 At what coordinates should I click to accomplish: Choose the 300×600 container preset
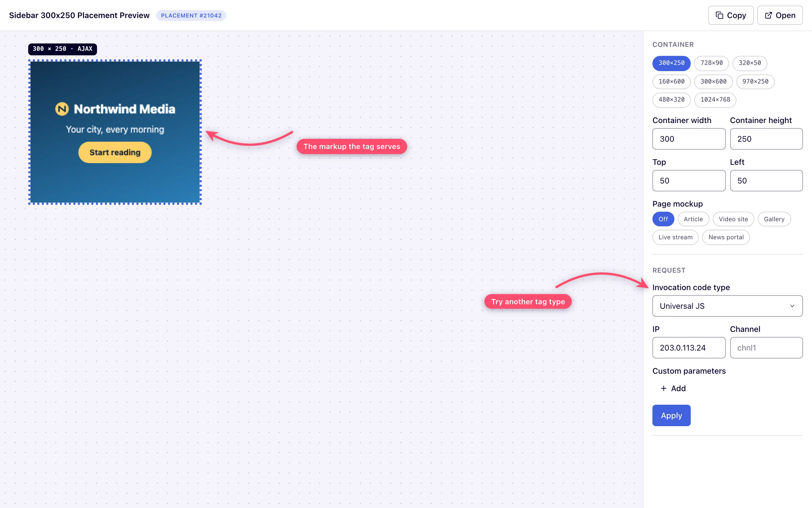point(713,82)
